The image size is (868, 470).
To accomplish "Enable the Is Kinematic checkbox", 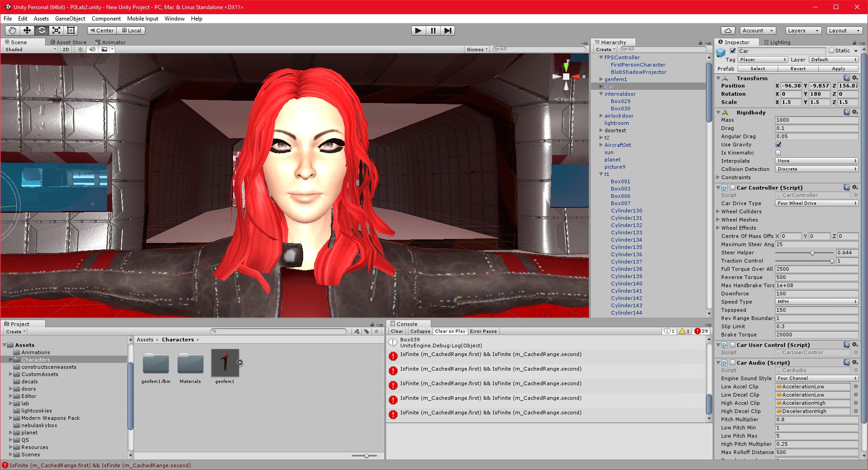I will click(778, 153).
